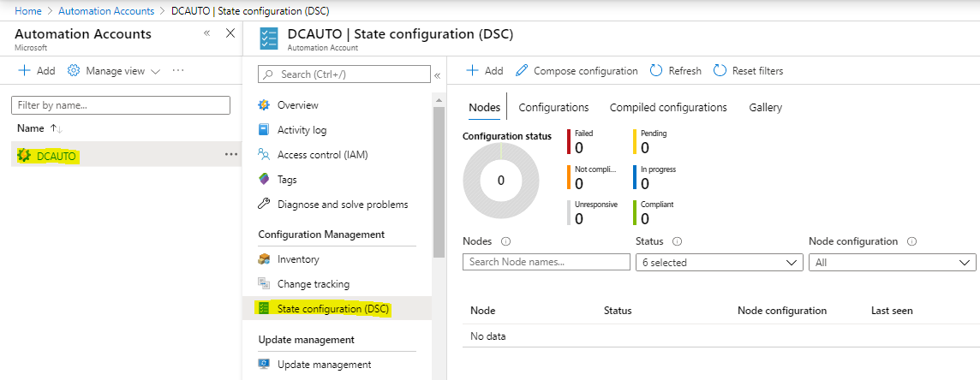Screen dimensions: 980x380
Task: Open Access control (IAM)
Action: point(322,155)
